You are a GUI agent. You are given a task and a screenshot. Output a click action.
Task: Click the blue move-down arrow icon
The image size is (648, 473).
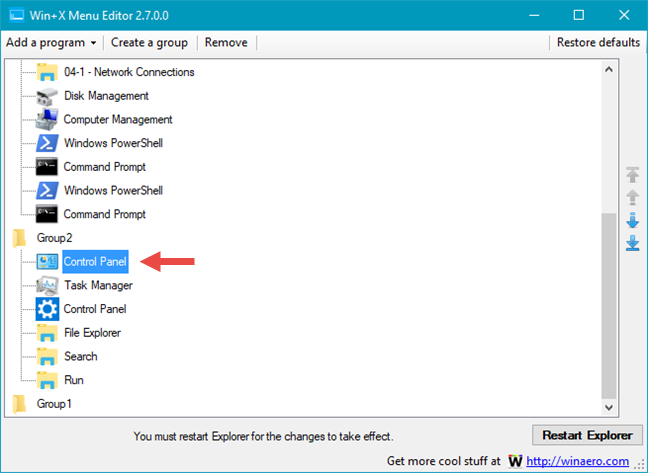(x=632, y=221)
